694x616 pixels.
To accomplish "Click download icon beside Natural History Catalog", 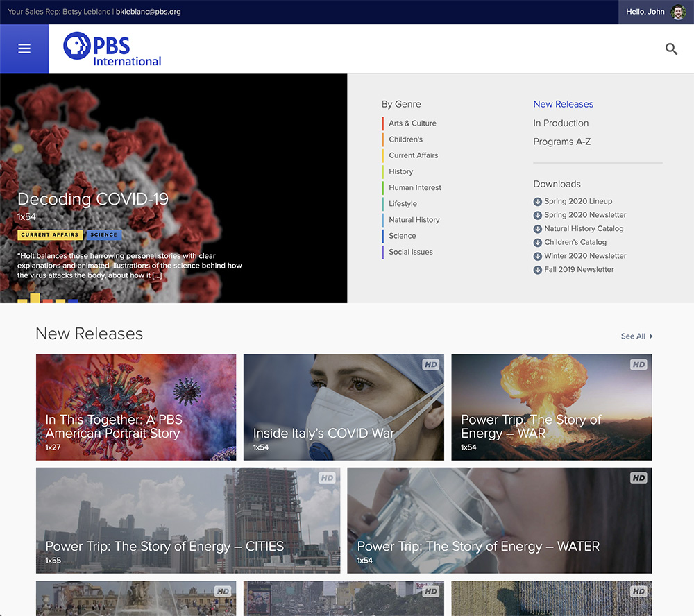I will (537, 229).
